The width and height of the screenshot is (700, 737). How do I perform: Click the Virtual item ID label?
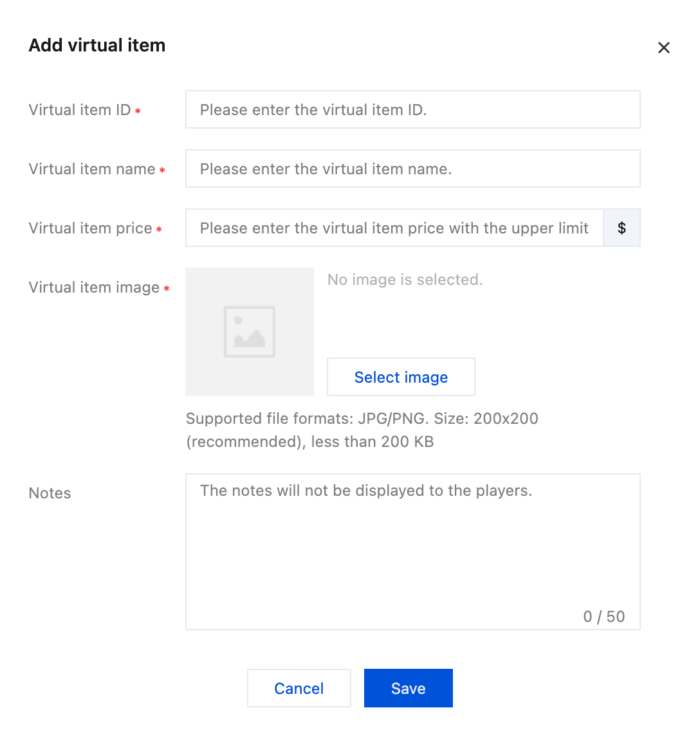(x=80, y=110)
